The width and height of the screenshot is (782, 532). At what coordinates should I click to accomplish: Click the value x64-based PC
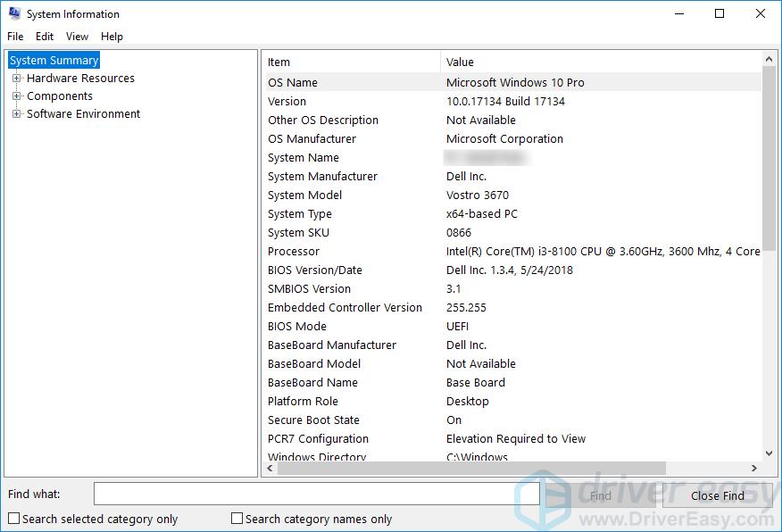click(482, 214)
